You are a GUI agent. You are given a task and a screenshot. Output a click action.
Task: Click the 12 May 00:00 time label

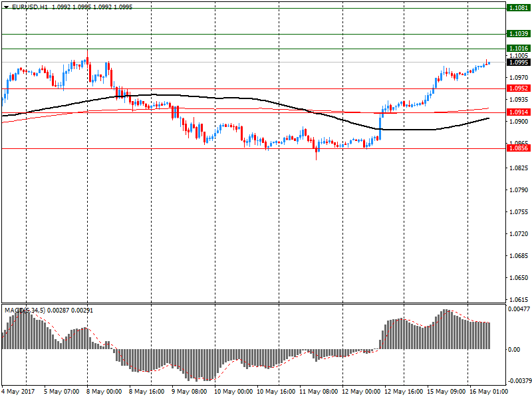pos(361,391)
